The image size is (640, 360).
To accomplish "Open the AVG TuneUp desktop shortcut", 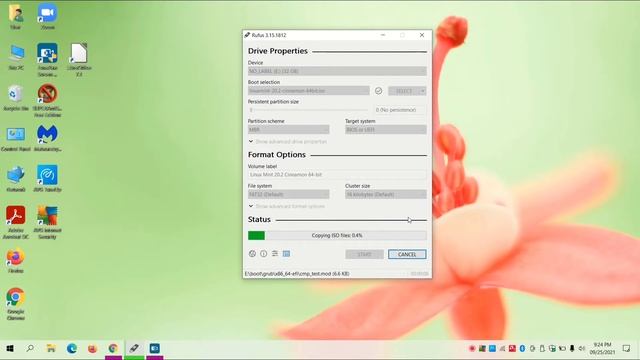I will [47, 178].
